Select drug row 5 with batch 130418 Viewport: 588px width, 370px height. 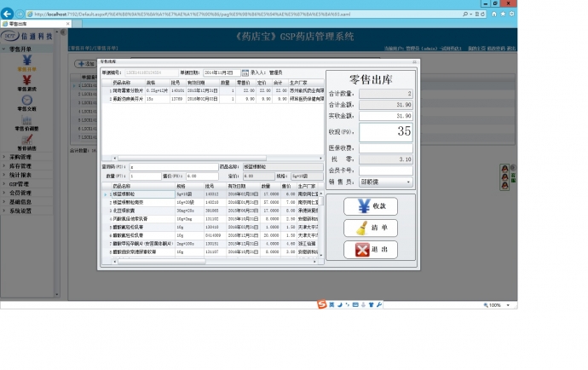tap(210, 228)
